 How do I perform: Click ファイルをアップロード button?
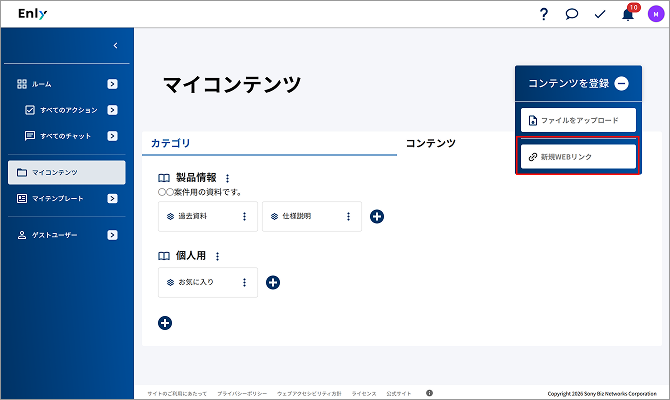[578, 120]
